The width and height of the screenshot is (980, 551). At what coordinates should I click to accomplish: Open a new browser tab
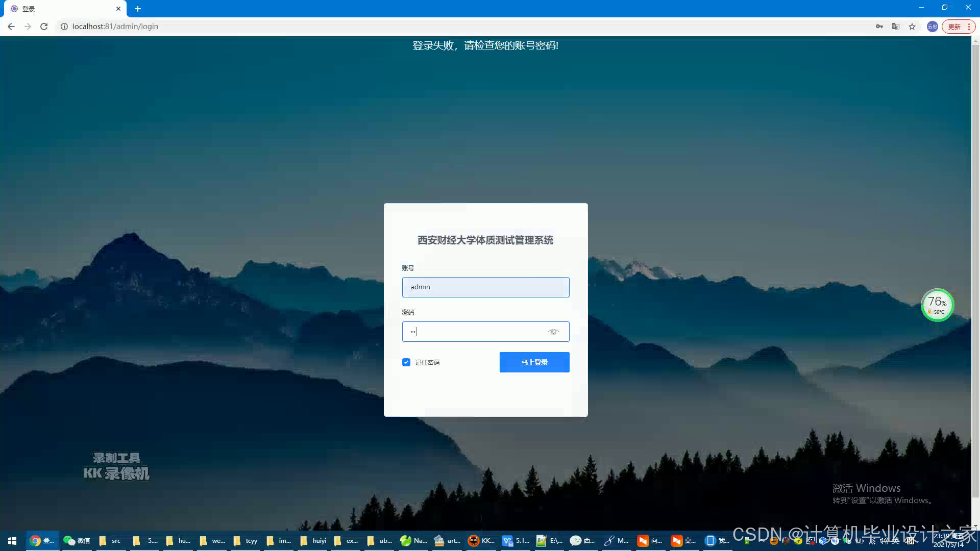coord(138,9)
